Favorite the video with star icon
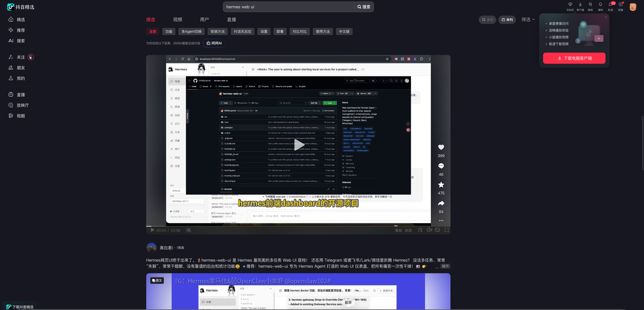 (x=441, y=185)
